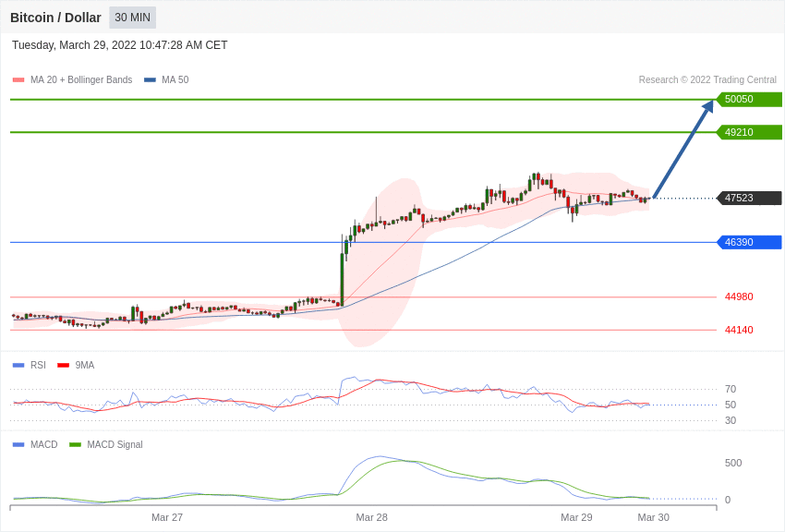Click the MACD legend label
785x532 pixels.
pos(44,444)
